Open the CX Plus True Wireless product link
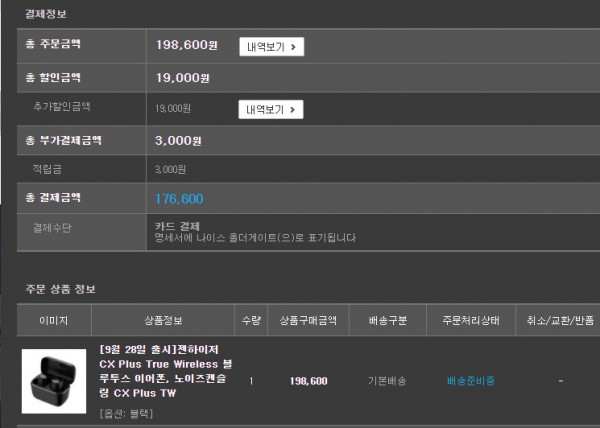Image resolution: width=600 pixels, height=428 pixels. (x=165, y=371)
